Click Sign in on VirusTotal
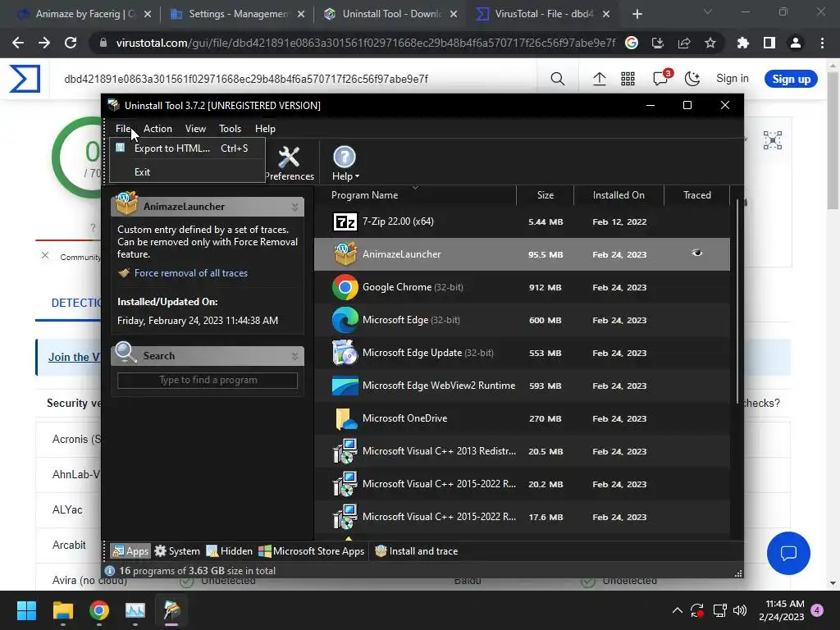This screenshot has width=840, height=630. click(733, 79)
